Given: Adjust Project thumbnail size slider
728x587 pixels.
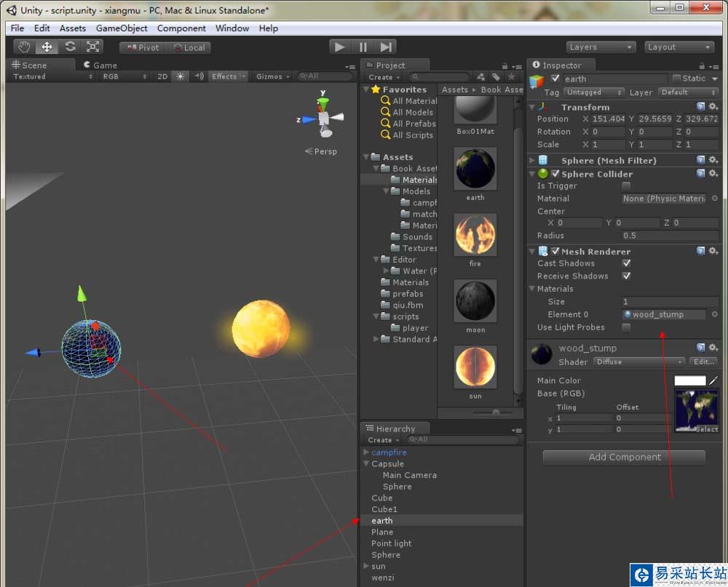Looking at the screenshot, I should point(495,412).
